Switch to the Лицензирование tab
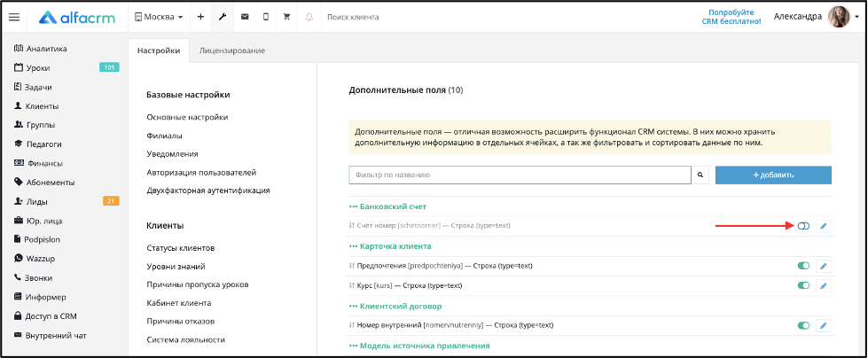The image size is (868, 358). 232,51
